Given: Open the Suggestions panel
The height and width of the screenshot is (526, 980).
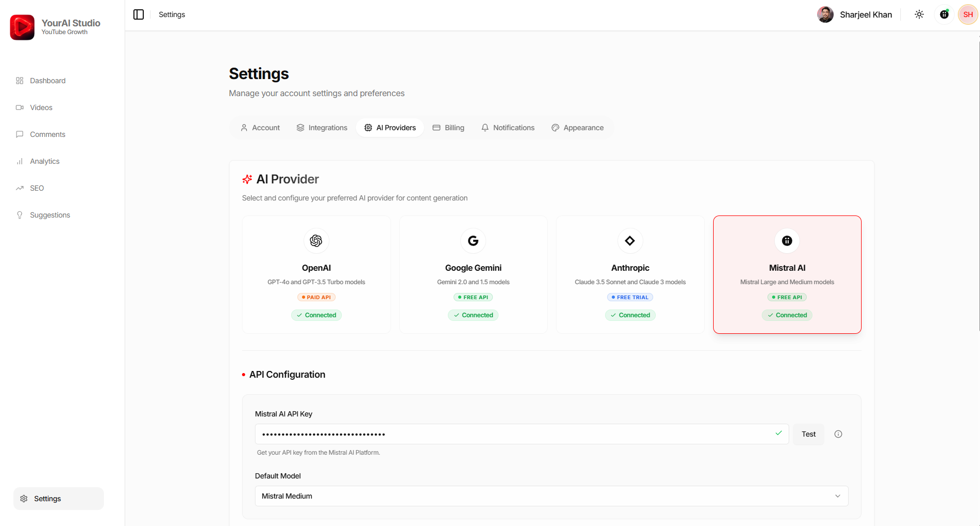Looking at the screenshot, I should click(50, 215).
